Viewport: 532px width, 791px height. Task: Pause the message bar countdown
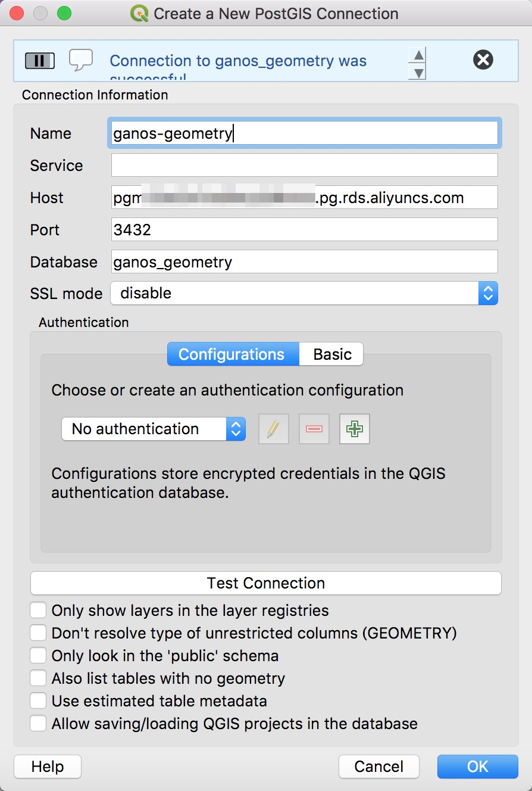(x=40, y=61)
